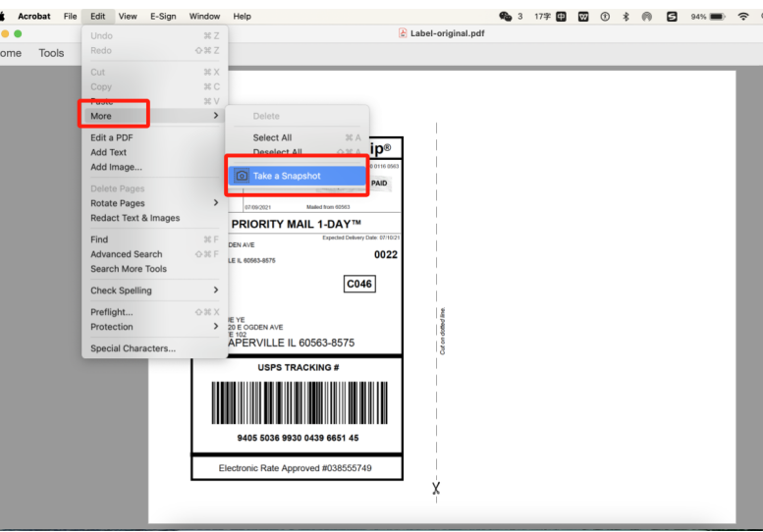Open Protection submenu
The width and height of the screenshot is (763, 532).
tap(155, 327)
